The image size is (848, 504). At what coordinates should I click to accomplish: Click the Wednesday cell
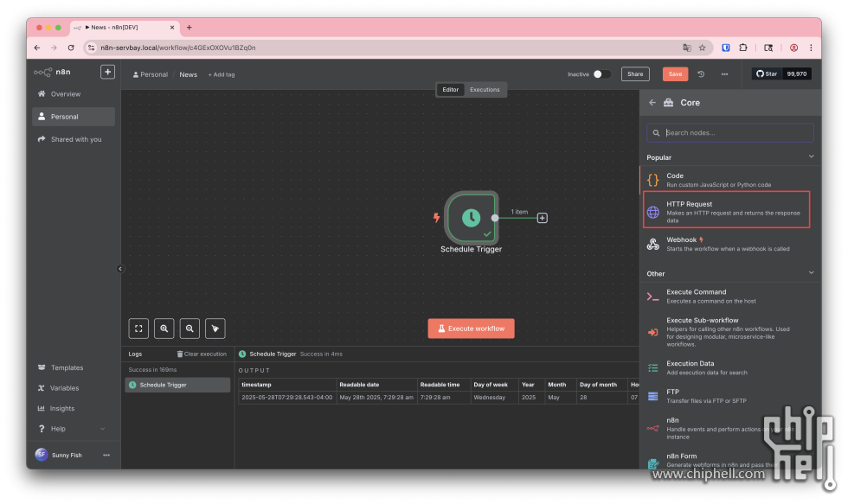(494, 398)
